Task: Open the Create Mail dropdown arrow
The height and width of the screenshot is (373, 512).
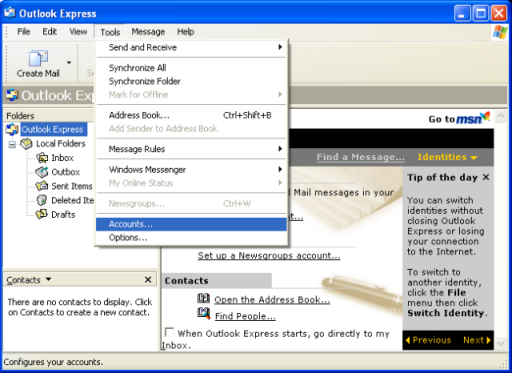Action: (69, 62)
